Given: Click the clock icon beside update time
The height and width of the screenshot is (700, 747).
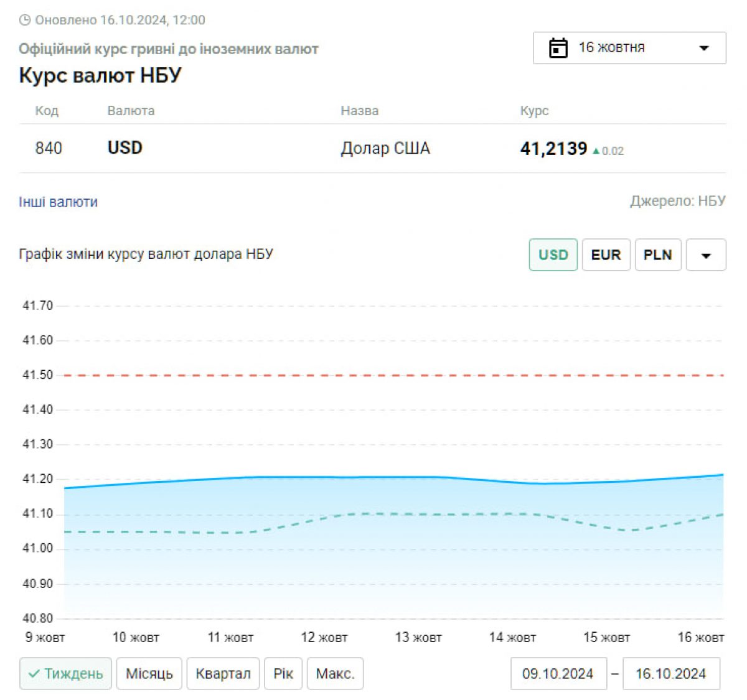Looking at the screenshot, I should [25, 20].
